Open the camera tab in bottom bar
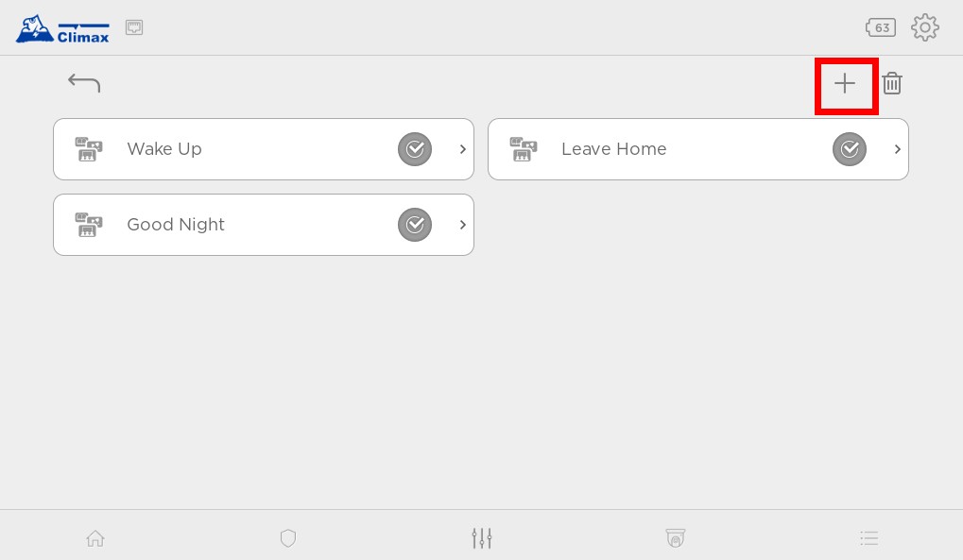The image size is (963, 560). coord(676,538)
